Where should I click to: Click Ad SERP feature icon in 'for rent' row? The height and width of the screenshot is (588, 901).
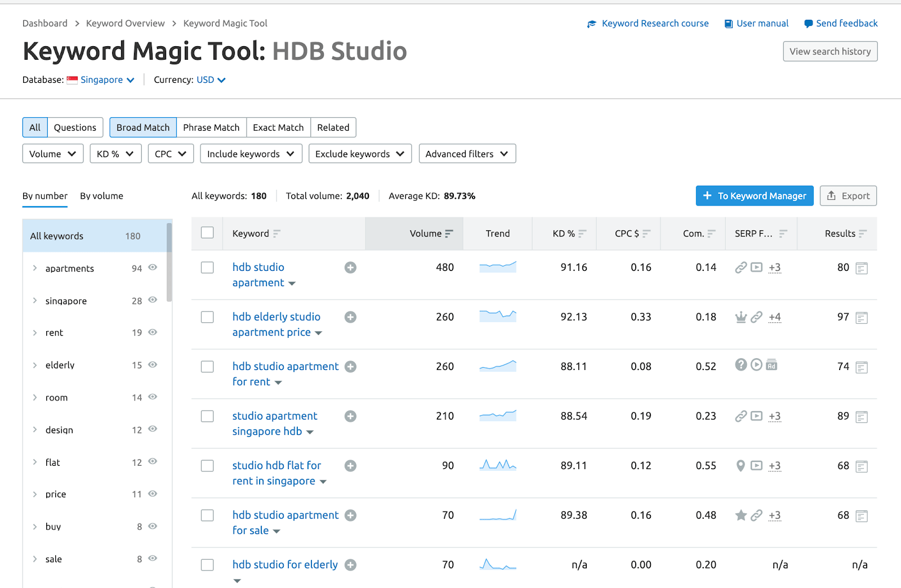(771, 365)
